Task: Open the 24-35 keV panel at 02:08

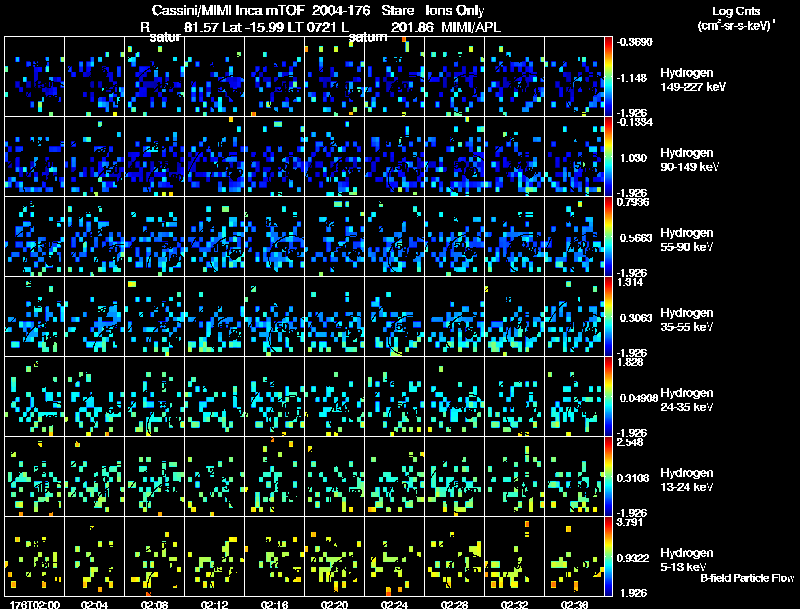Action: coord(155,397)
